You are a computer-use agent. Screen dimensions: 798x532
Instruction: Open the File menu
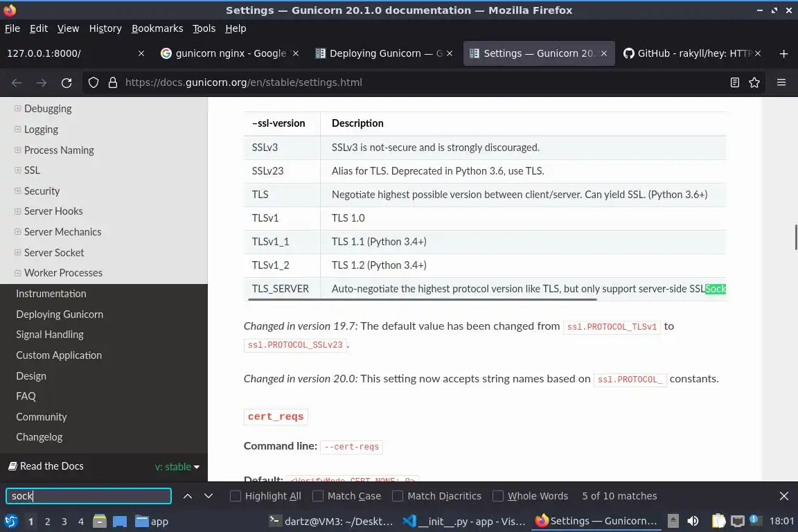[x=12, y=28]
